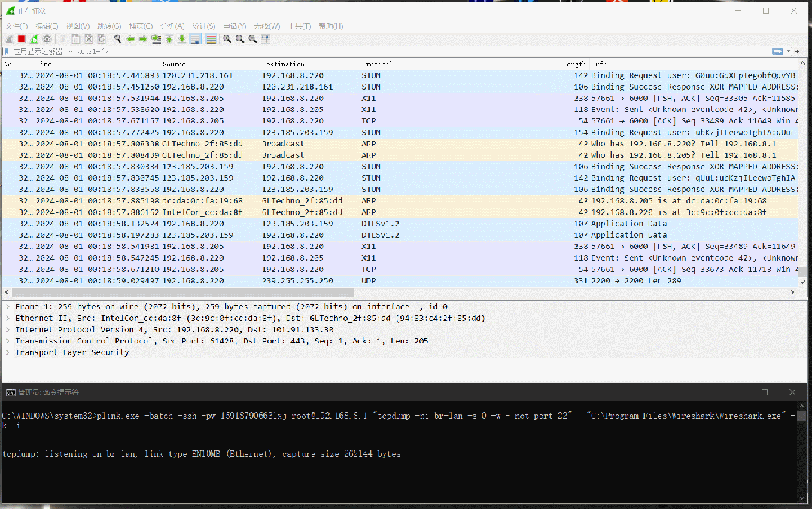
Task: Click Wireshark fin logo in title bar
Action: [10, 11]
